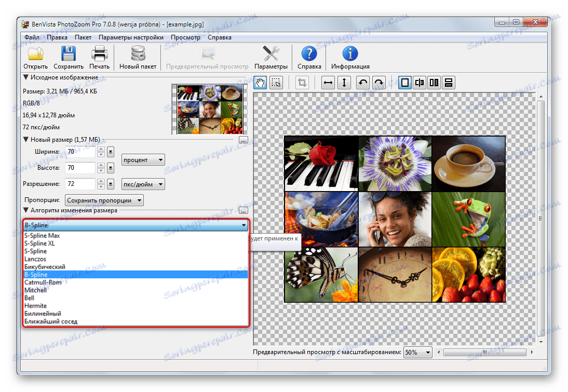Rotate image counterclockwise
Screen dimensions: 568x392
(x=362, y=83)
